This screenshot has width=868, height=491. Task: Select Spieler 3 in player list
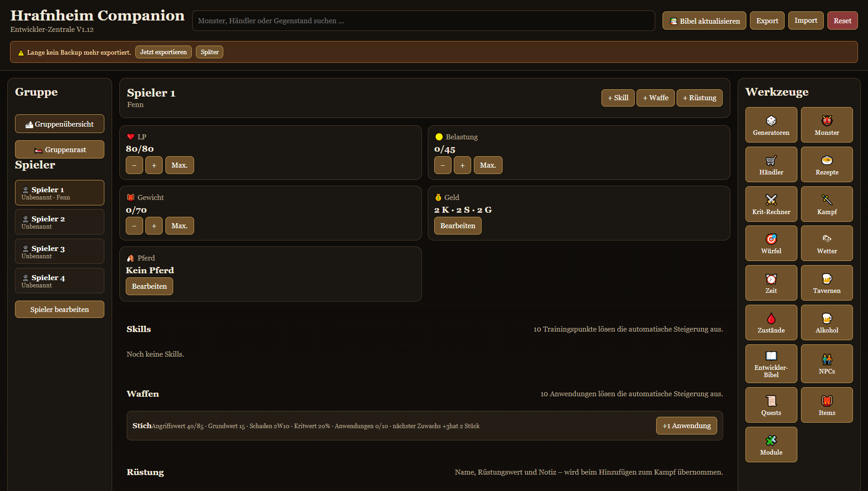coord(60,251)
